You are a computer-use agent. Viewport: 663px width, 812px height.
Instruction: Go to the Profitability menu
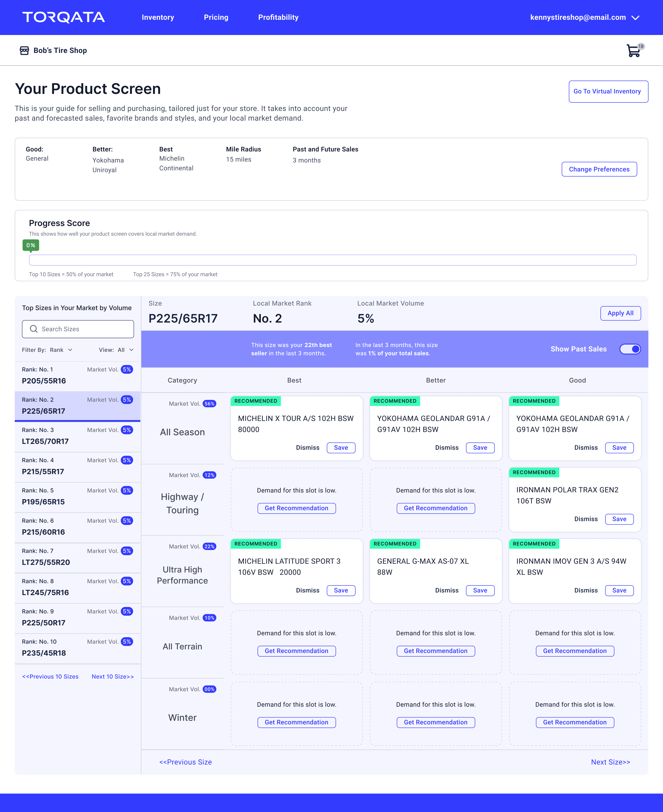(278, 17)
